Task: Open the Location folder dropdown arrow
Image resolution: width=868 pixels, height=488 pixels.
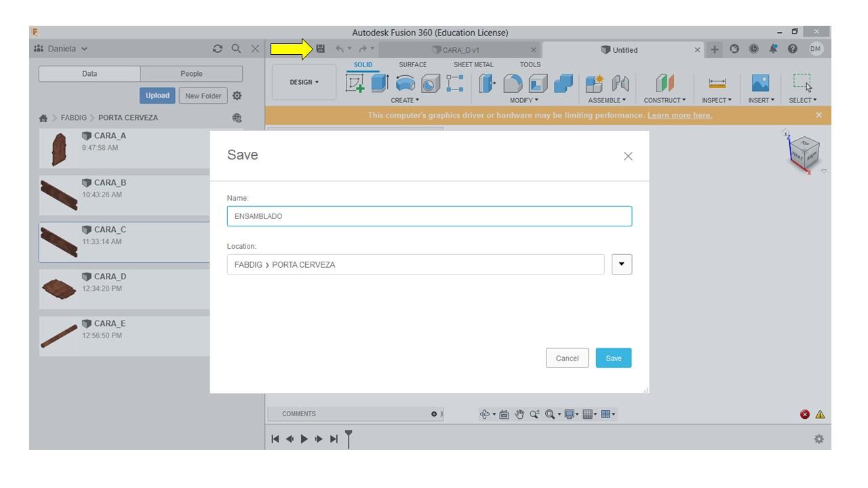Action: coord(622,264)
